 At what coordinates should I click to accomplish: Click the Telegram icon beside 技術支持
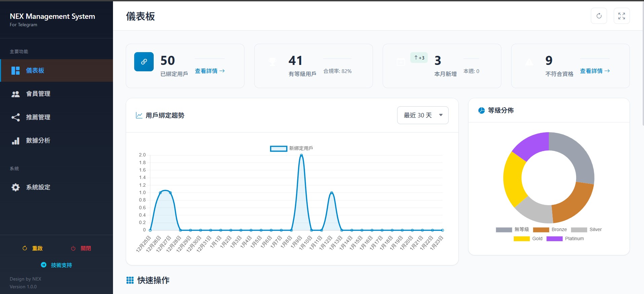tap(44, 265)
